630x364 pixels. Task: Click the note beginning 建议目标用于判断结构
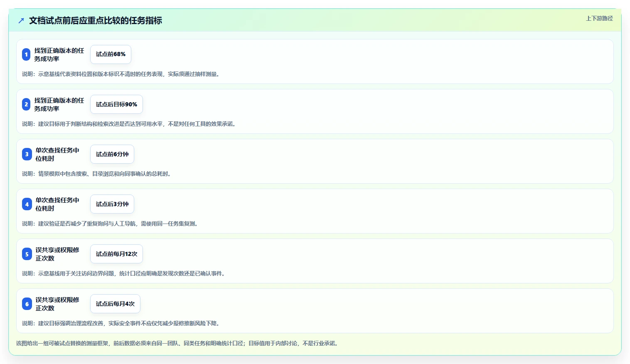point(130,124)
